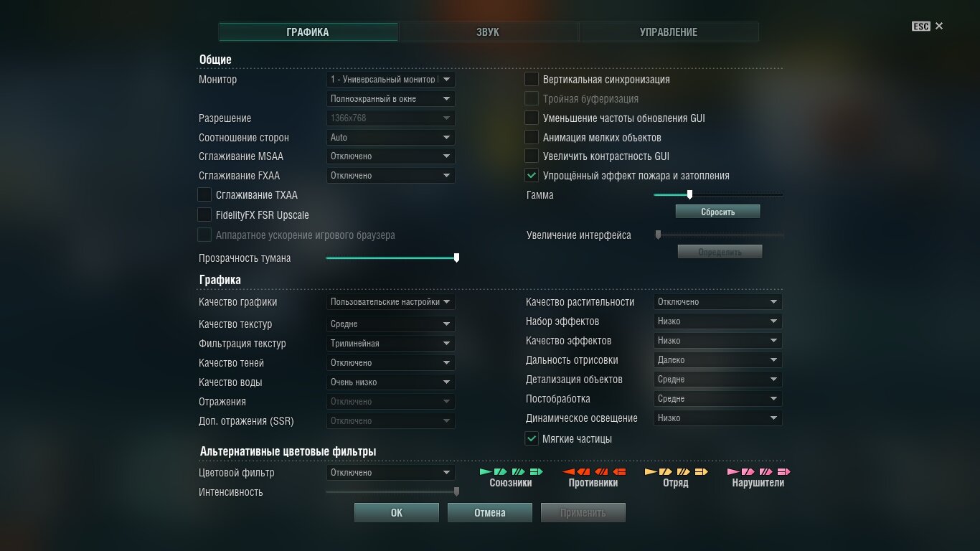
Task: Open the Качество текстур dropdown
Action: [391, 324]
